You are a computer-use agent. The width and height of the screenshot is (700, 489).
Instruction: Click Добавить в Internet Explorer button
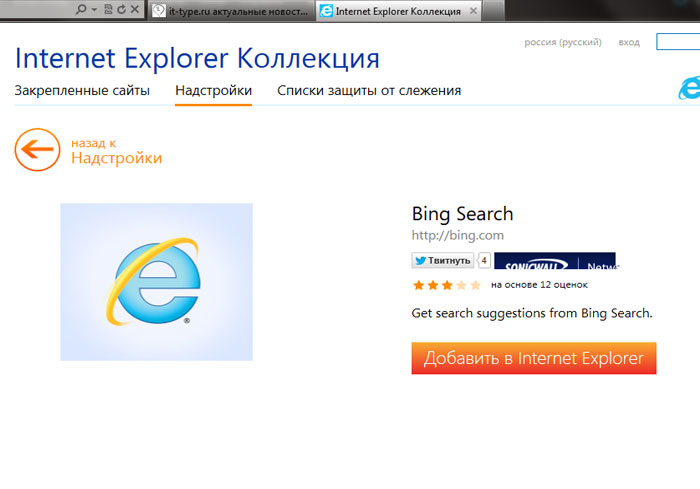(534, 358)
